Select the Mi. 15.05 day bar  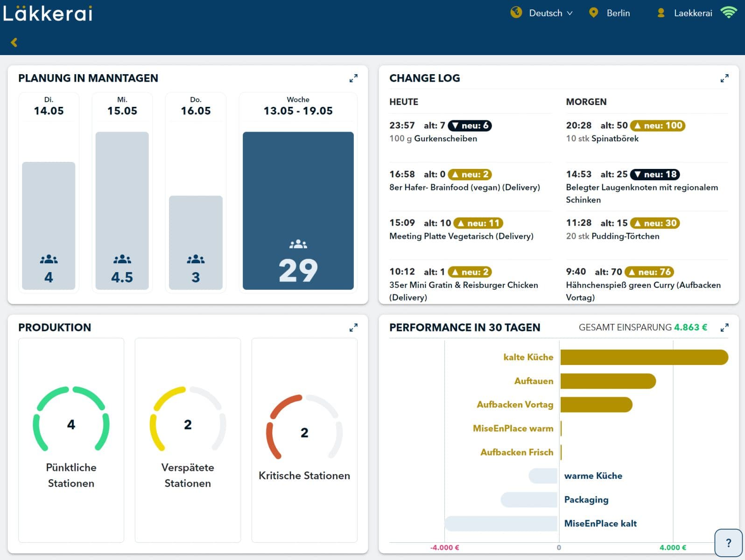122,211
